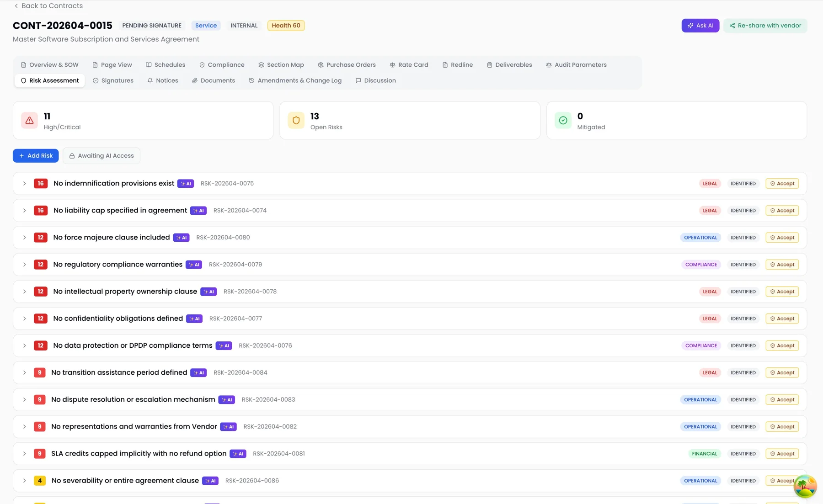Open the Ask AI assistant
Screen dimensions: 823x504
(x=700, y=26)
